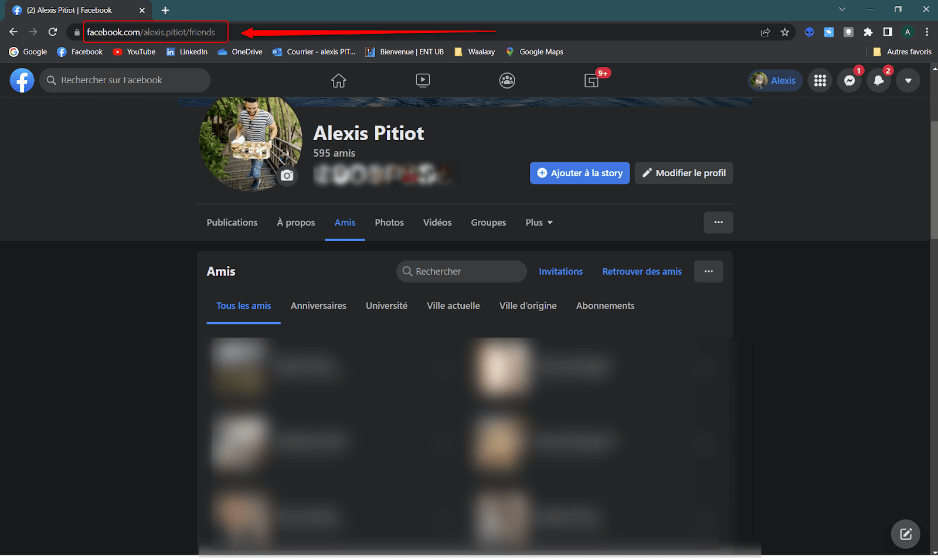Click the browser forward arrow
Screen dimensions: 938x560
(33, 32)
